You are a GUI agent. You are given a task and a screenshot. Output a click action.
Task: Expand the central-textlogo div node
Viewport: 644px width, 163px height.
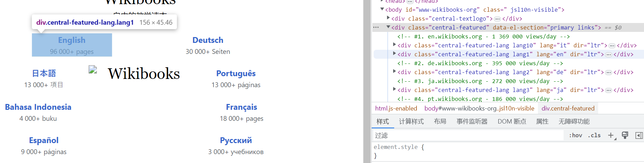(388, 18)
